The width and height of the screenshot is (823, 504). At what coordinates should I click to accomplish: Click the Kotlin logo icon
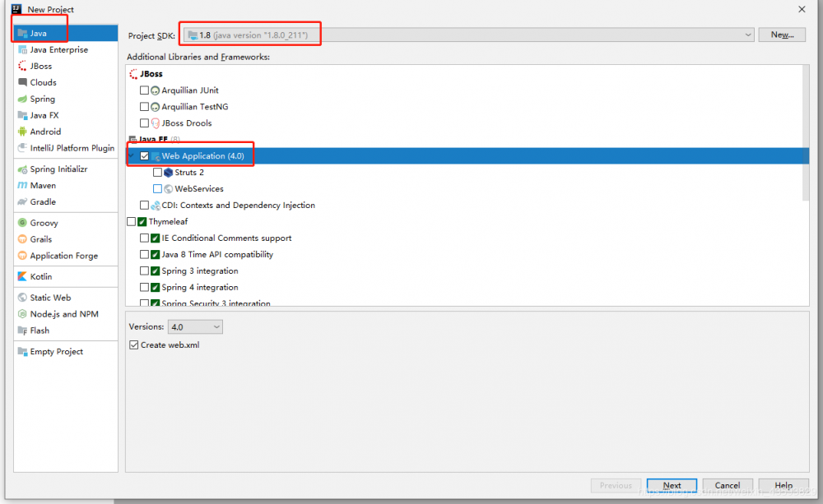point(22,276)
